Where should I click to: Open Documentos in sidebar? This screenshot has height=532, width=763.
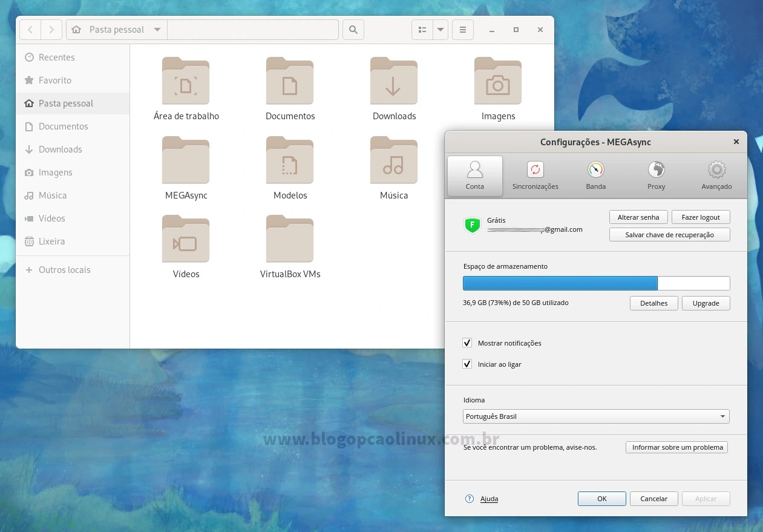coord(73,126)
